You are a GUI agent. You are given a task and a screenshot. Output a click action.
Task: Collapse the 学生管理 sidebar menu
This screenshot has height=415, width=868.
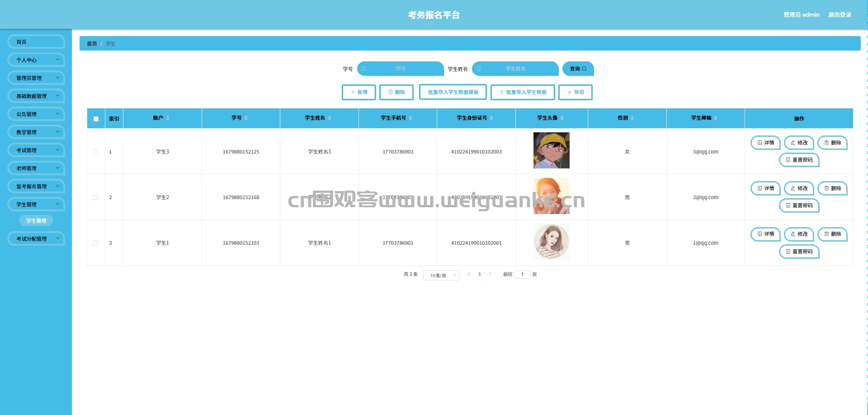pos(36,204)
